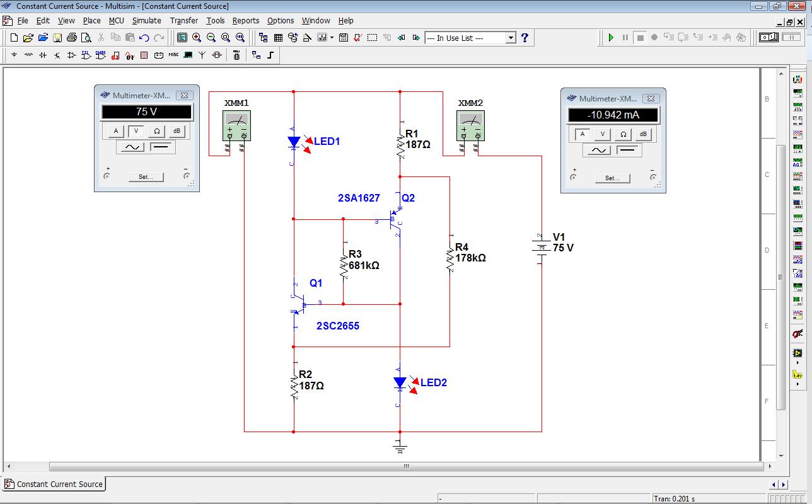Pause the simulation

tap(625, 38)
